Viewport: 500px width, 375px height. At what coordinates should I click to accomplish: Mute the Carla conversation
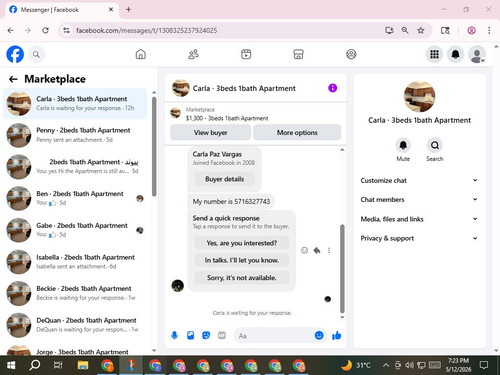coord(403,145)
